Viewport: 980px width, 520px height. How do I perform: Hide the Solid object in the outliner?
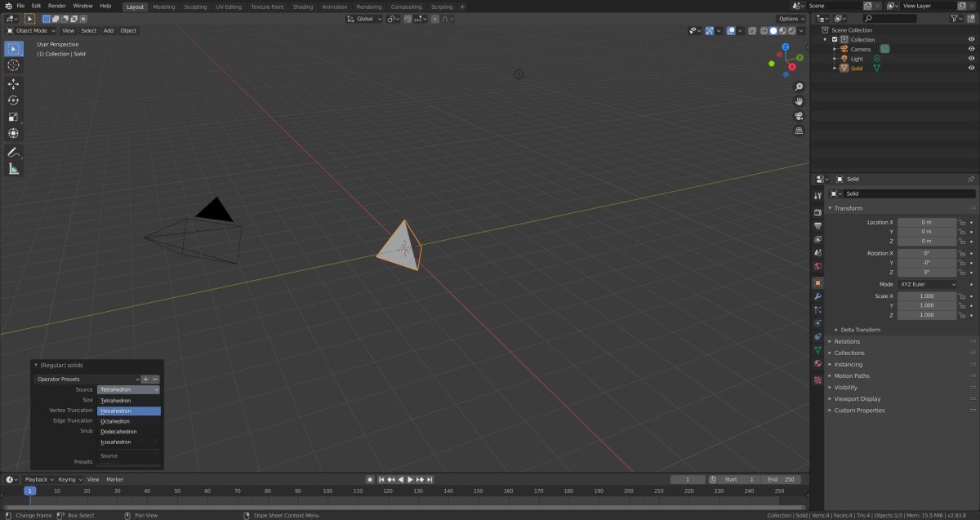(971, 69)
